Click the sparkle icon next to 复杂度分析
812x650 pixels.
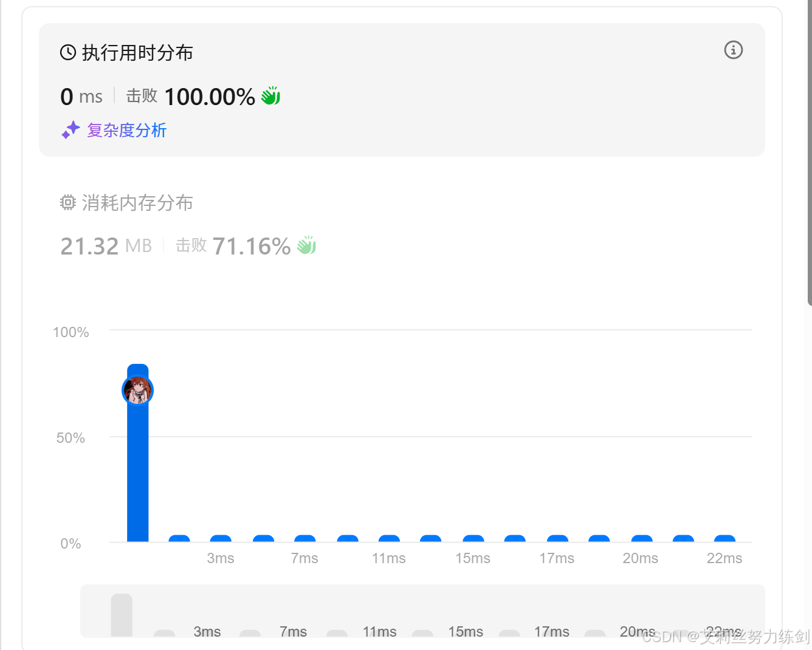(x=71, y=130)
